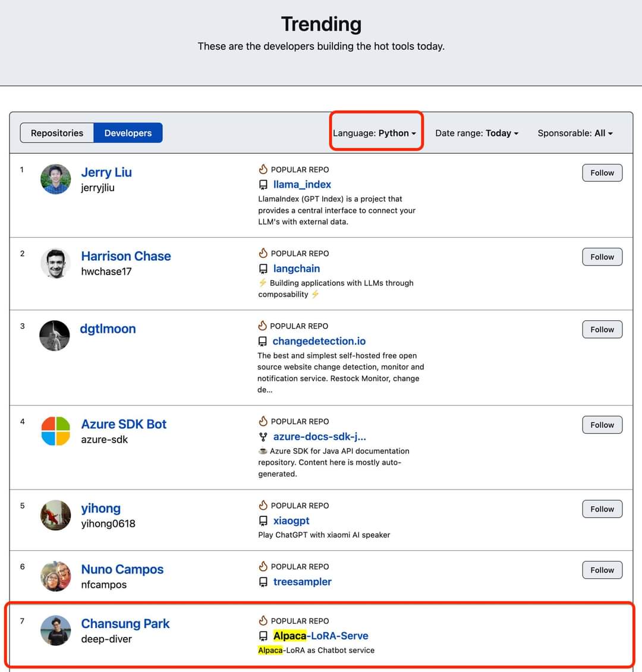Open the dgtlmoon developer link
Viewport: 642px width, 672px height.
point(108,329)
